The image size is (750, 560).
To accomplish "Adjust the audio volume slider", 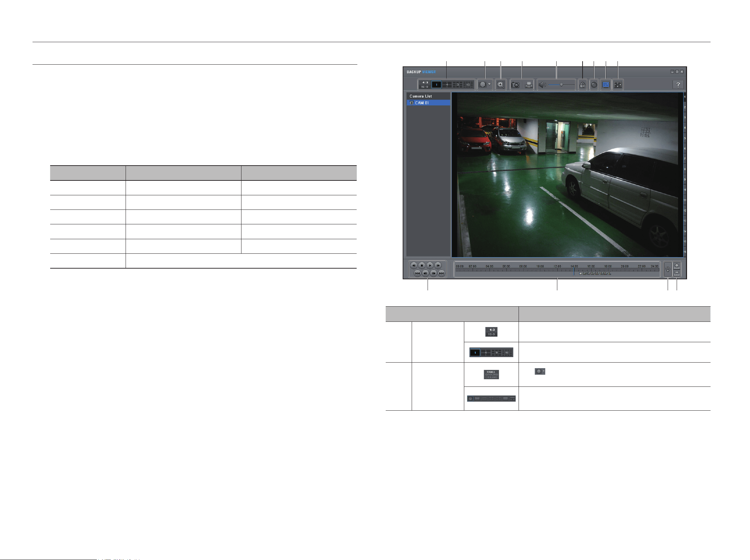I will point(561,85).
